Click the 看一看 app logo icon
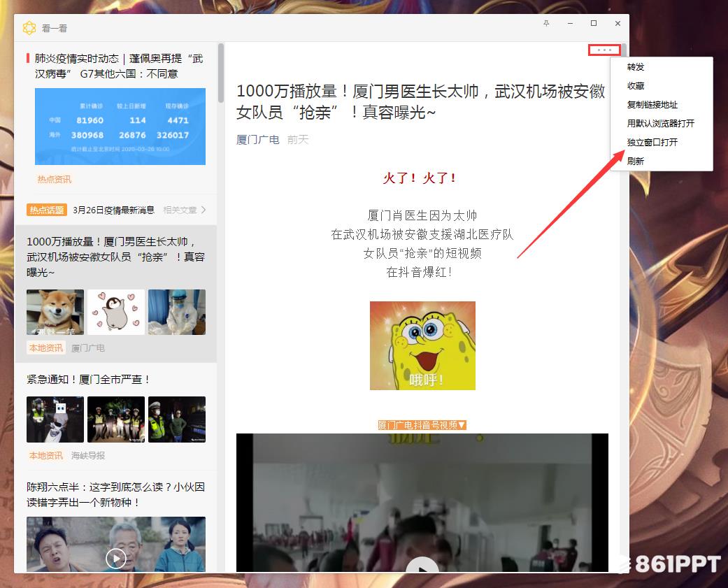Image resolution: width=728 pixels, height=588 pixels. [29, 28]
